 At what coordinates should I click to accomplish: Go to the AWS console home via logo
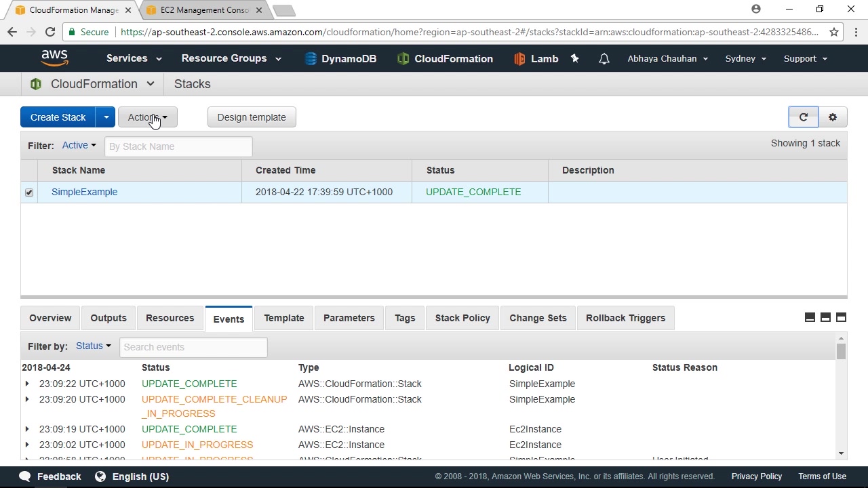click(54, 58)
